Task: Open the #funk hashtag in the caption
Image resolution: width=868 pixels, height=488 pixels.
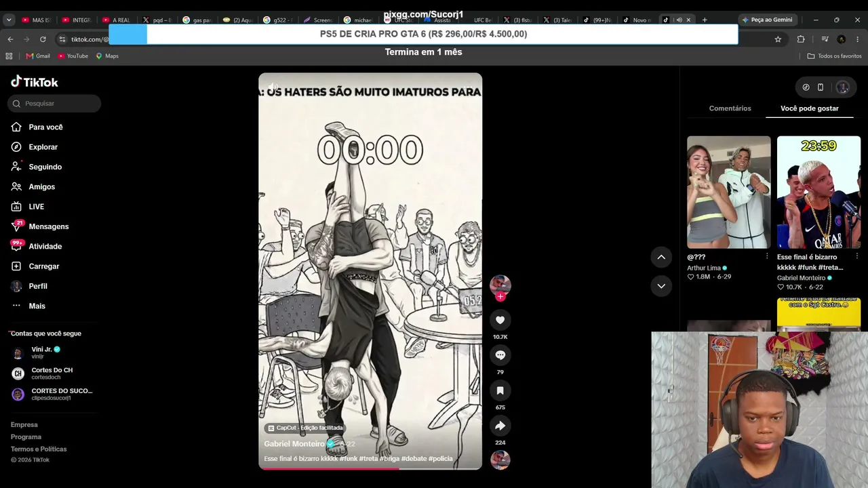Action: pos(349,459)
